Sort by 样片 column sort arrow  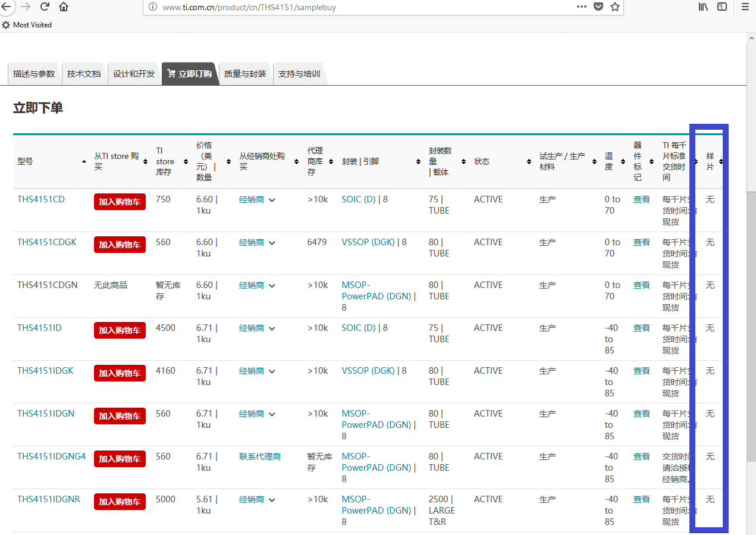click(x=721, y=162)
